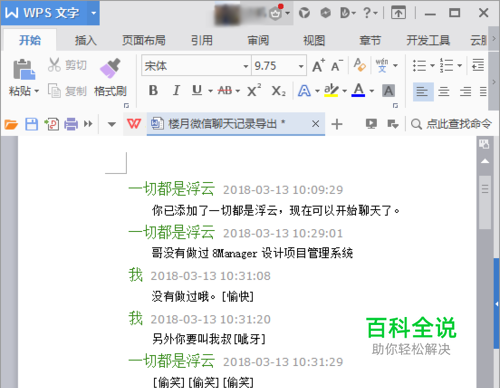Click the decrease indent icon
This screenshot has width=500, height=388.
pyautogui.click(x=478, y=65)
